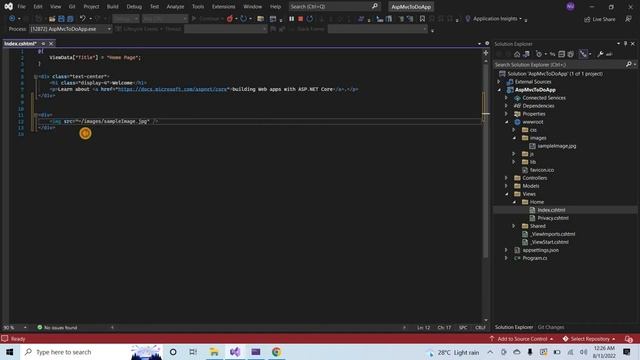Screen dimensions: 640x360
Task: Toggle Show All Files in Solution Explorer
Action: [x=571, y=54]
